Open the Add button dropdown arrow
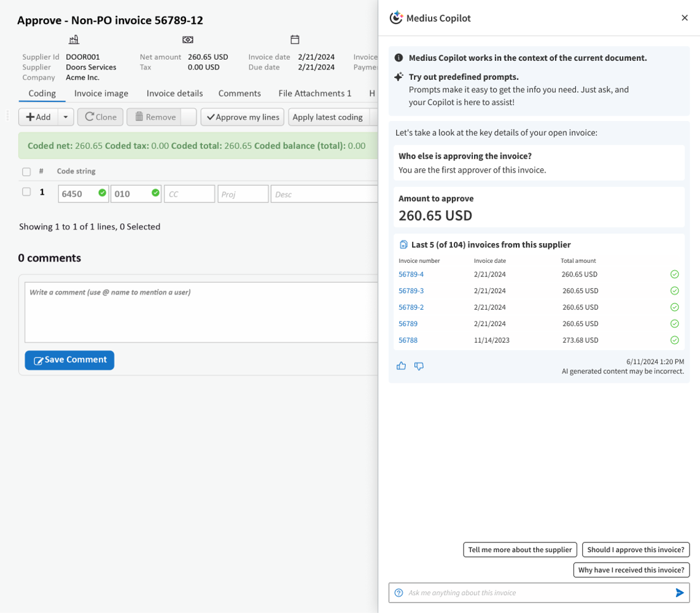Image resolution: width=700 pixels, height=613 pixels. click(66, 117)
